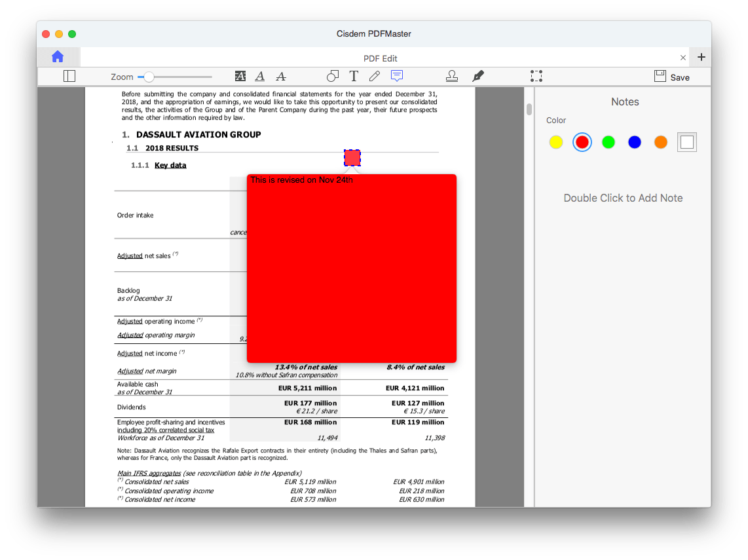Click 'EUR 168 million' value
The width and height of the screenshot is (748, 560).
(310, 422)
